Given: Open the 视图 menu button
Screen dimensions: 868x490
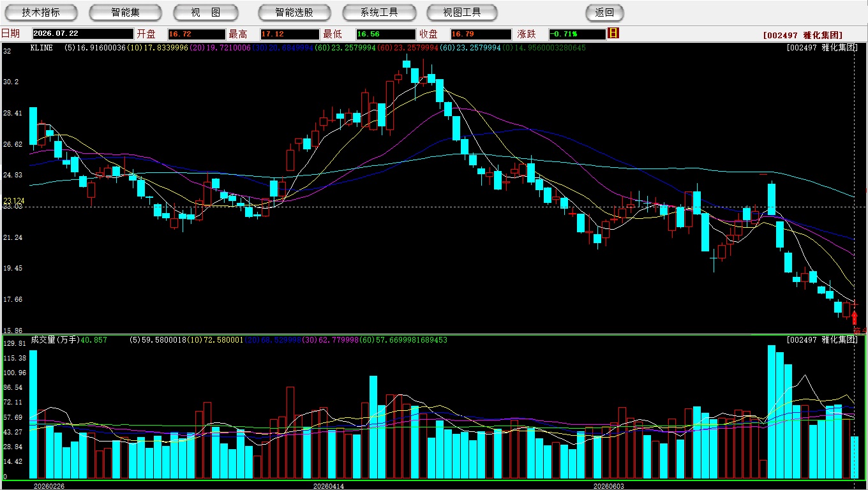Looking at the screenshot, I should (x=206, y=12).
